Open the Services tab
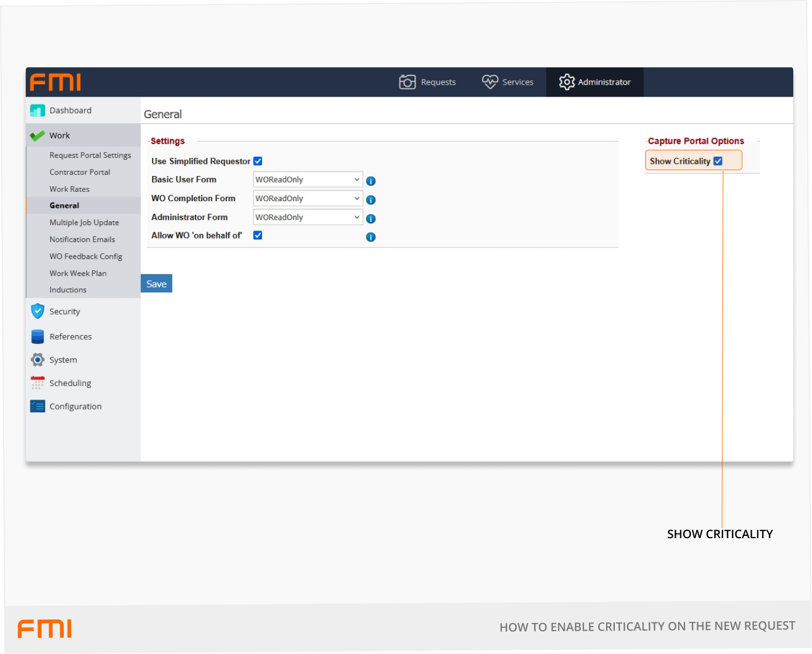The height and width of the screenshot is (654, 812). click(x=507, y=82)
